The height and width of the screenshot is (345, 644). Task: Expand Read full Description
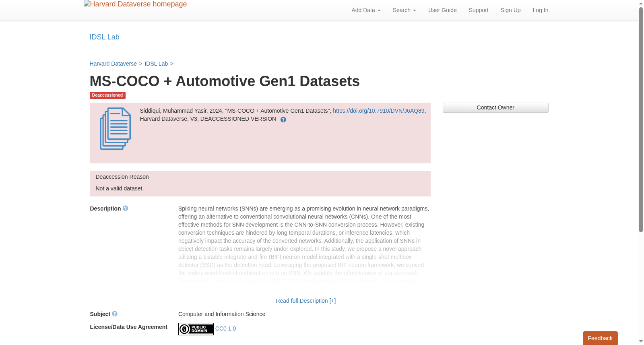tap(306, 301)
